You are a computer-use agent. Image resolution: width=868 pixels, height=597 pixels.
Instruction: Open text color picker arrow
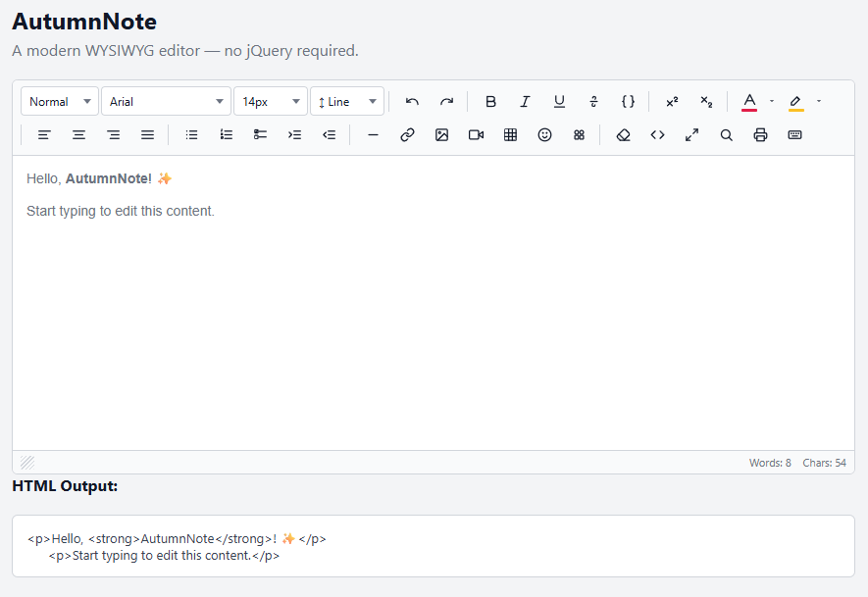click(772, 102)
